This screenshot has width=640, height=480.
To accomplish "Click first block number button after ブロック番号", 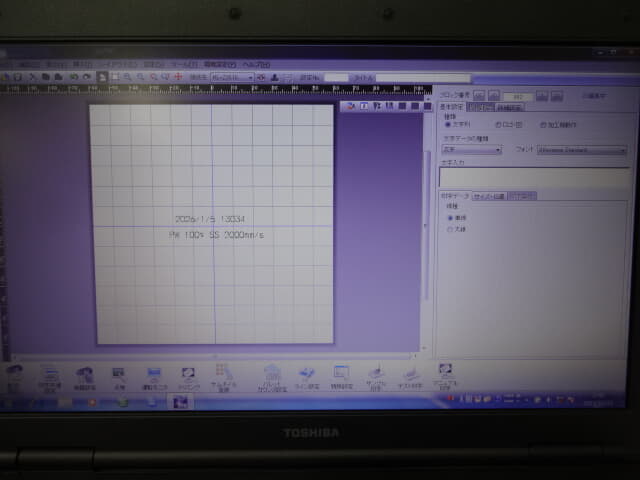I will (479, 96).
